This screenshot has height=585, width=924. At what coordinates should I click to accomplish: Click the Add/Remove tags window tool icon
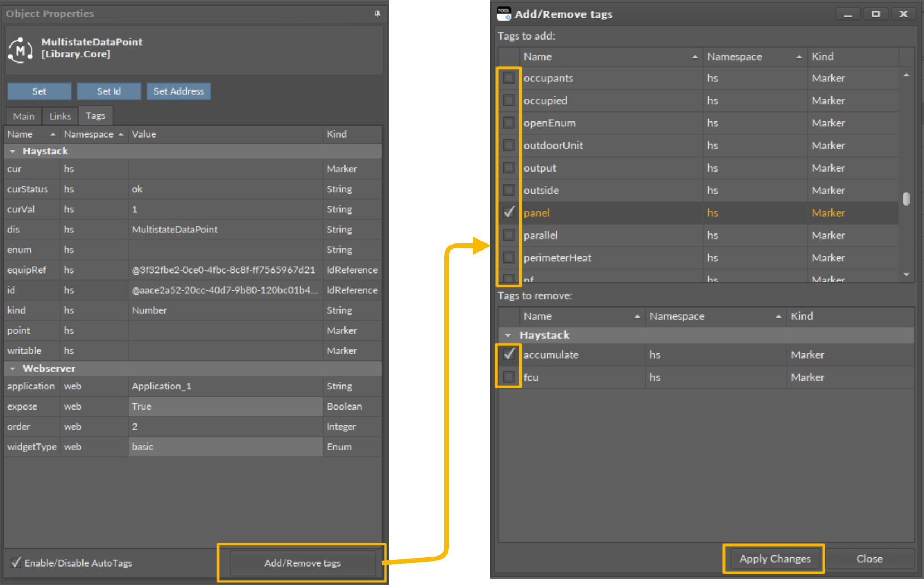pos(504,14)
